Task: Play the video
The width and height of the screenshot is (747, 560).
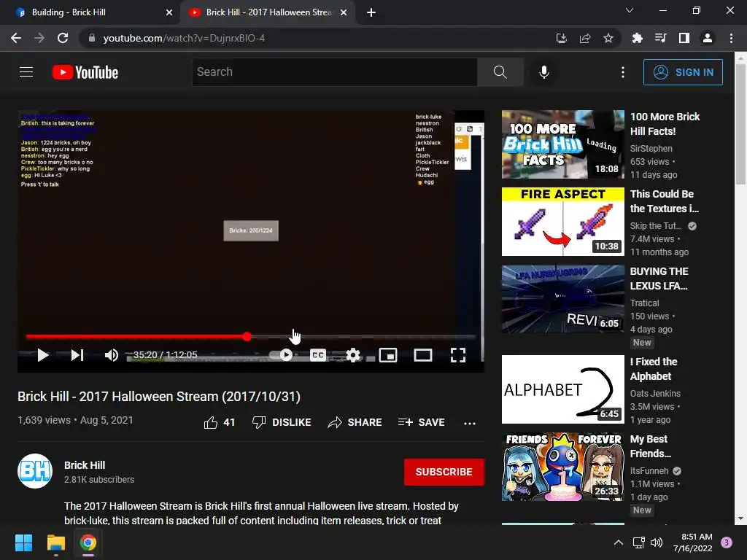Action: pyautogui.click(x=43, y=355)
